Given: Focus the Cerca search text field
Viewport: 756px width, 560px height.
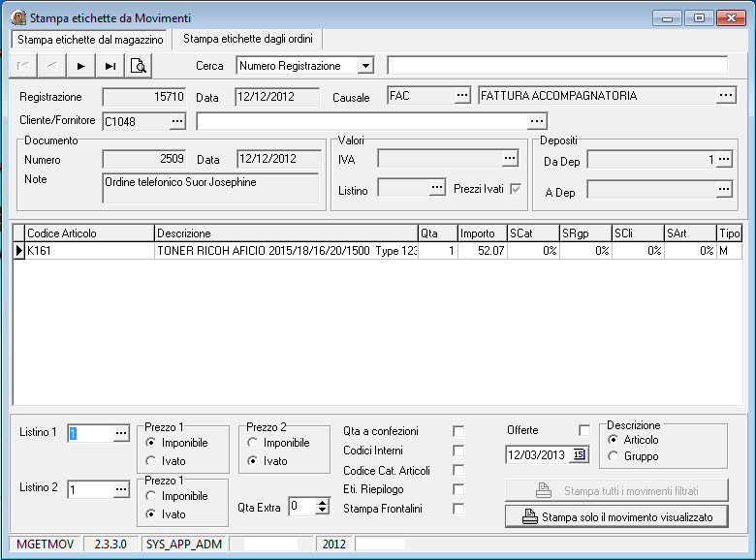Looking at the screenshot, I should 557,65.
